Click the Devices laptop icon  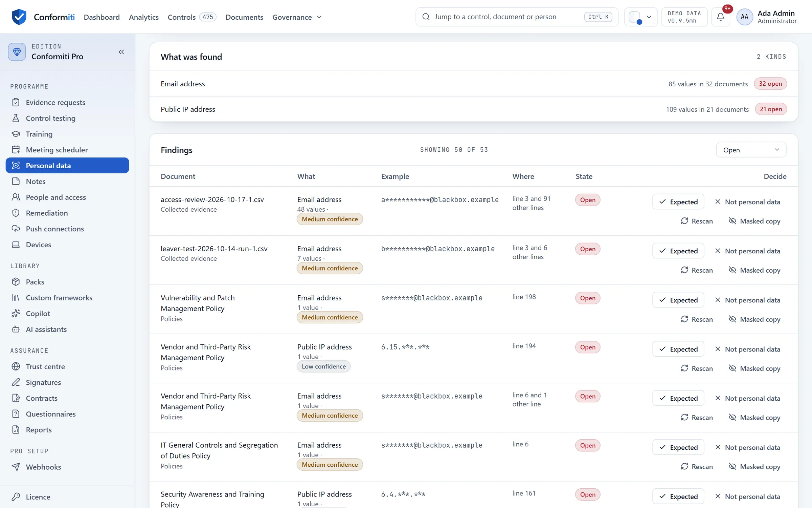16,245
